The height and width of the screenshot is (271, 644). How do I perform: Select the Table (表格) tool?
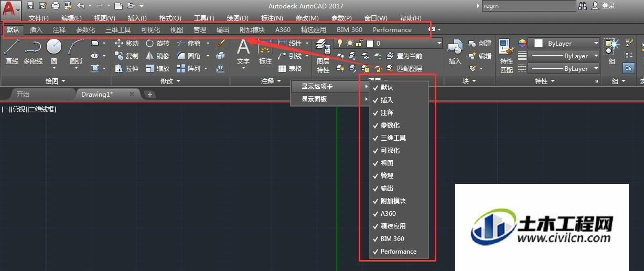point(290,69)
